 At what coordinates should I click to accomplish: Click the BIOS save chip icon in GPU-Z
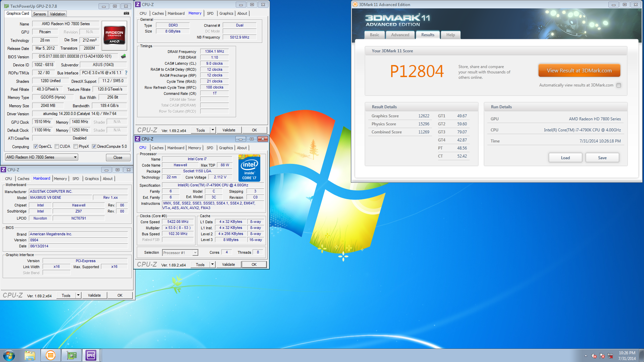(x=123, y=56)
